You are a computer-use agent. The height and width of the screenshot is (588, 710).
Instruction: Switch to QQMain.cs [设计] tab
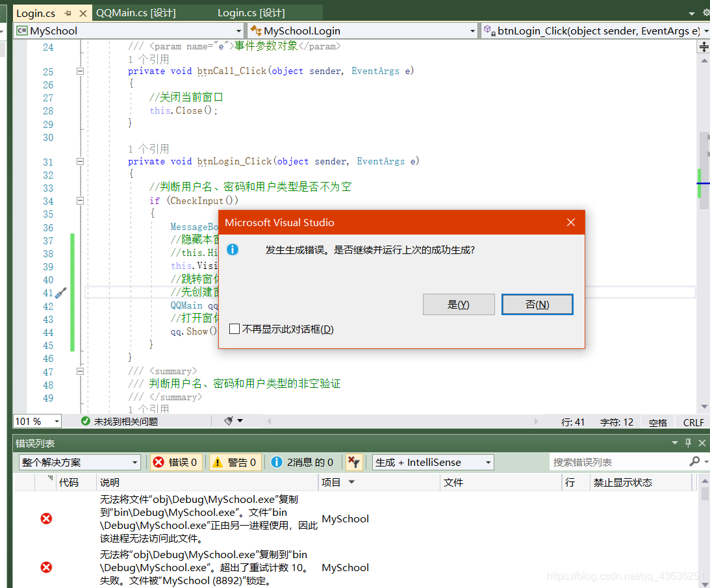coord(136,13)
